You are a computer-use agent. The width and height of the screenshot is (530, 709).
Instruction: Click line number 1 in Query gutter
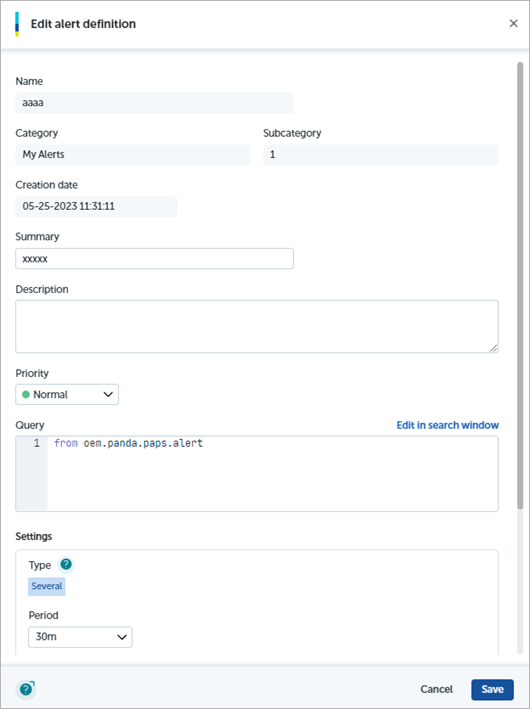click(37, 443)
